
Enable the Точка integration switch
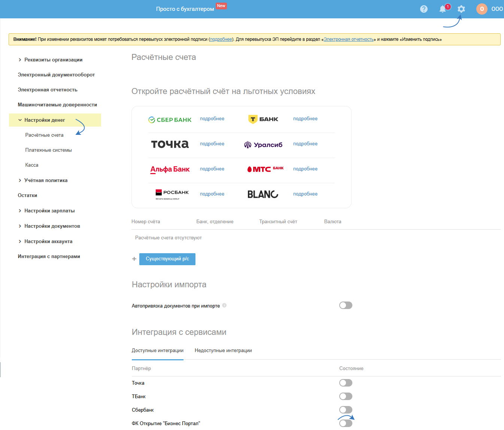346,383
